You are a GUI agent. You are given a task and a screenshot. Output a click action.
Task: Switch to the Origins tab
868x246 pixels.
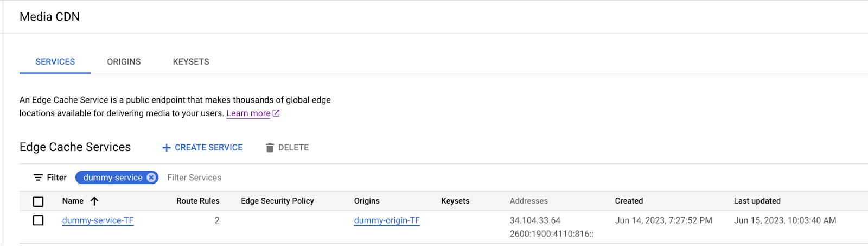124,62
